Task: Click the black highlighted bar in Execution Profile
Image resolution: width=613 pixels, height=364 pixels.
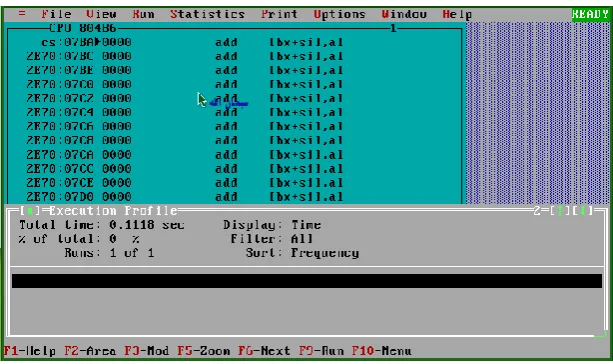Action: [307, 281]
